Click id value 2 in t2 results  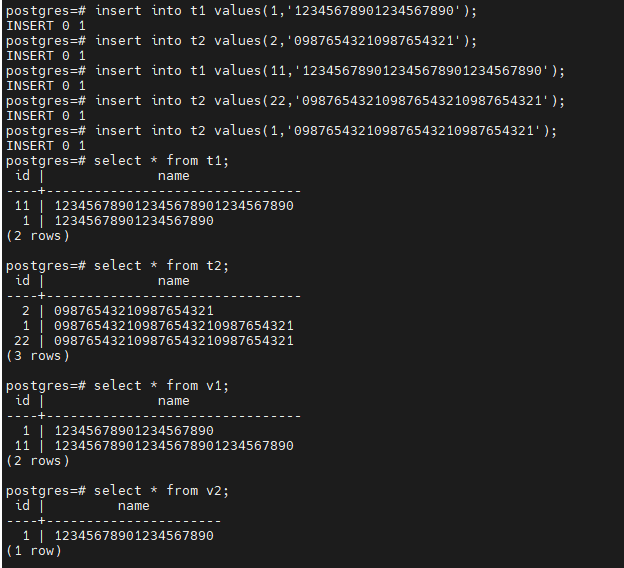pos(26,311)
